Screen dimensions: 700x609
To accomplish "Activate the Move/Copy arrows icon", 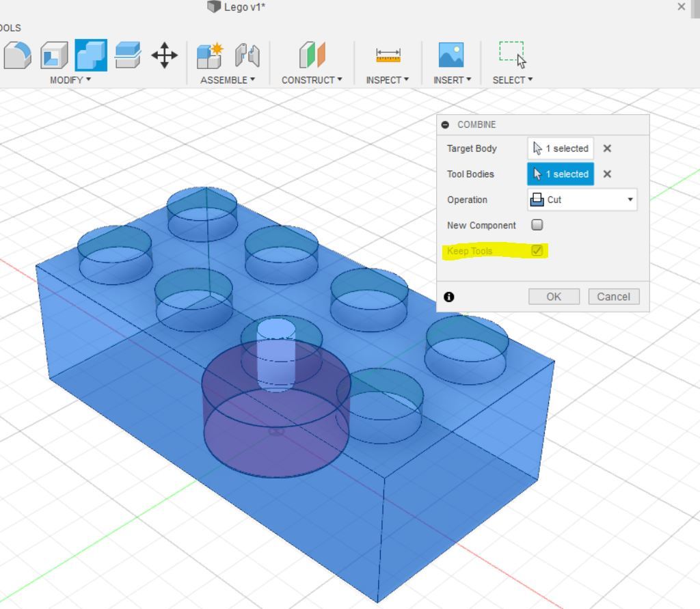I will 164,55.
